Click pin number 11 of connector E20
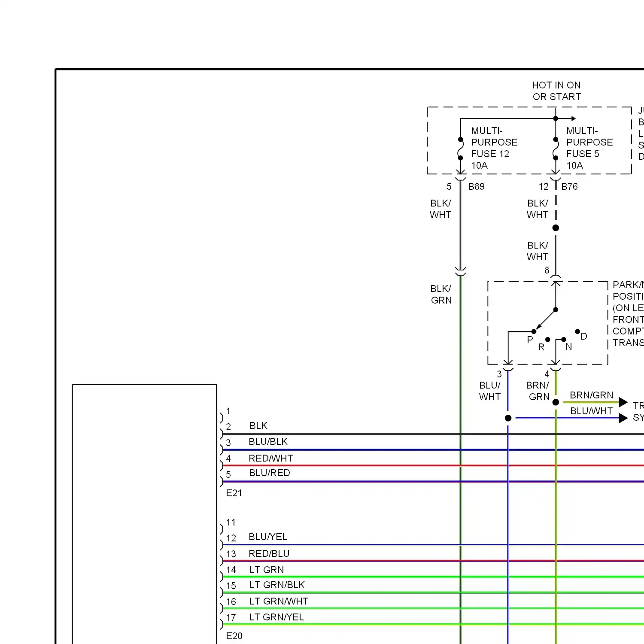Viewport: 644px width, 644px height. 231,522
